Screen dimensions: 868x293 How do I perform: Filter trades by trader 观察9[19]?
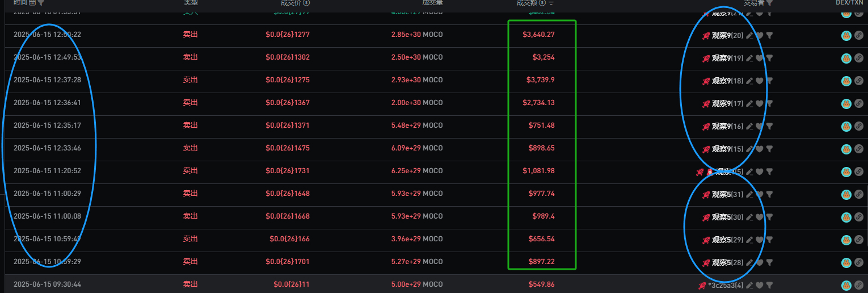[x=769, y=58]
